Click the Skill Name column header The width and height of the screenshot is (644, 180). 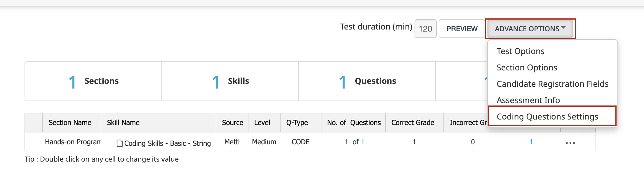pos(123,123)
